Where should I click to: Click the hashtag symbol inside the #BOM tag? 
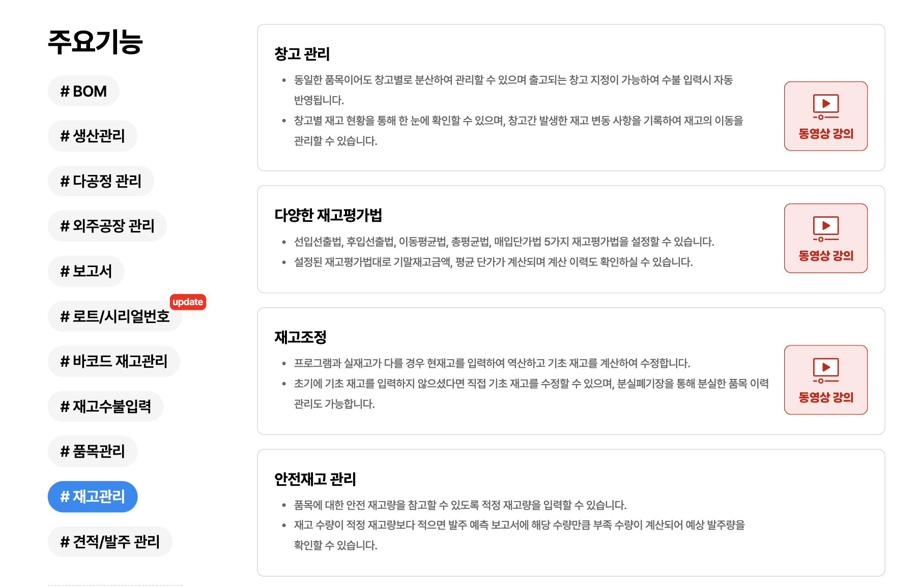point(65,91)
